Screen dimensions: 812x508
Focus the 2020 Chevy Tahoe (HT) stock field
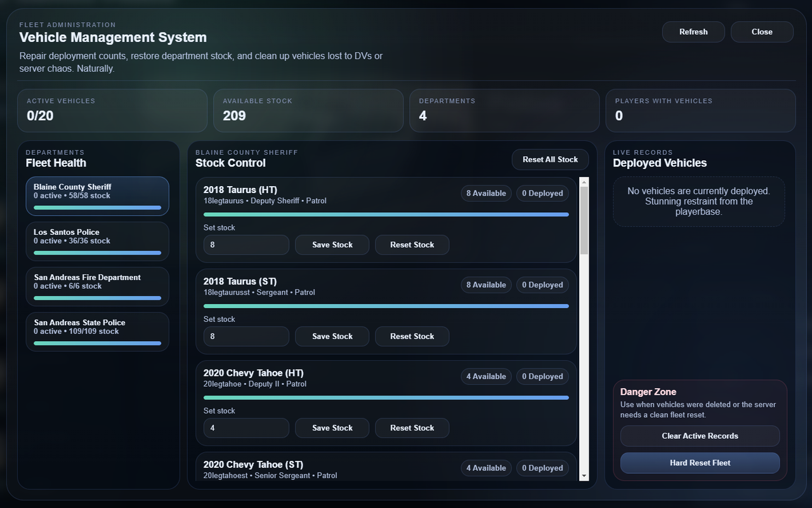point(246,427)
